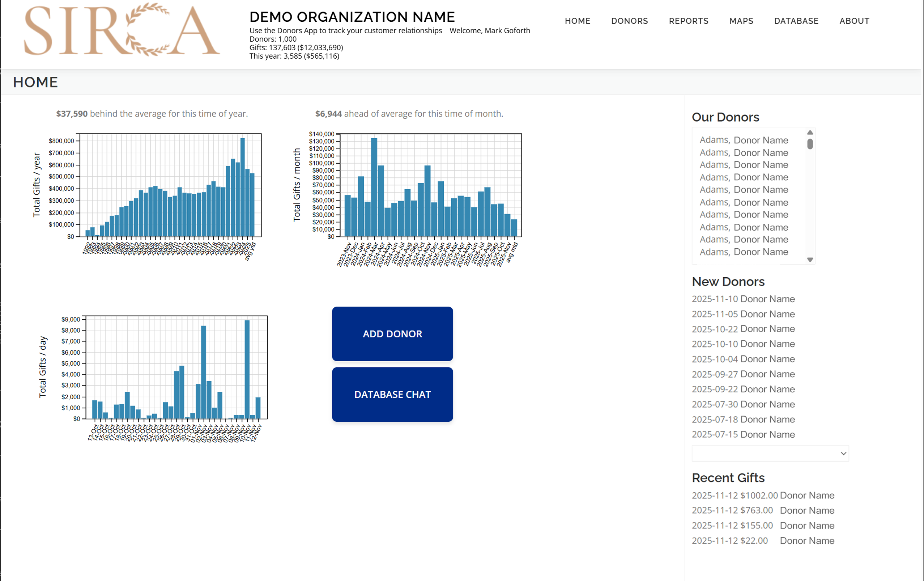Image resolution: width=924 pixels, height=581 pixels.
Task: Go to the DONORS menu
Action: [629, 21]
